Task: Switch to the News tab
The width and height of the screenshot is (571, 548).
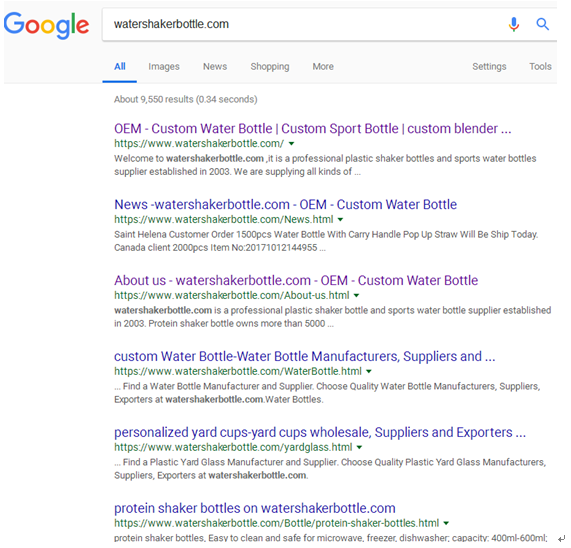Action: click(215, 67)
